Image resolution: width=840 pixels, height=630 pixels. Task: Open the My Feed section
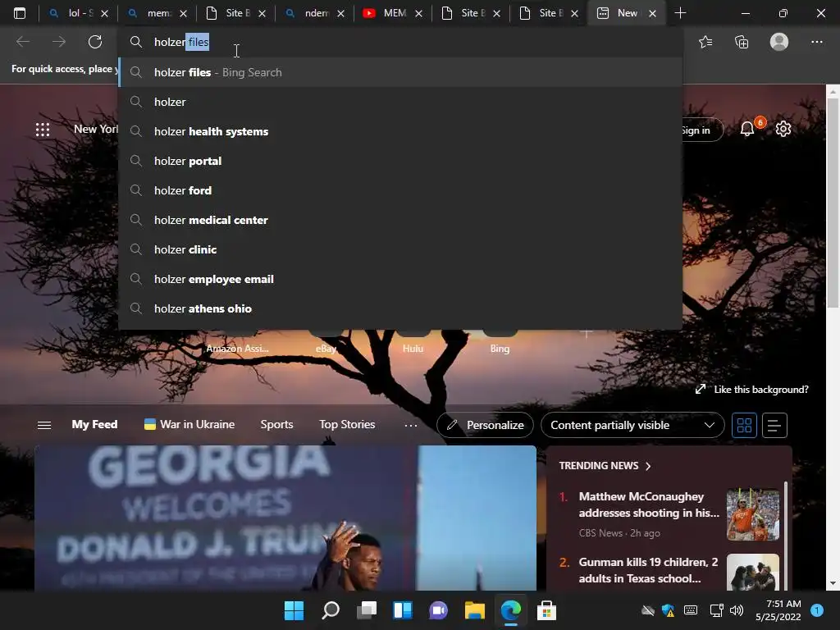tap(94, 424)
